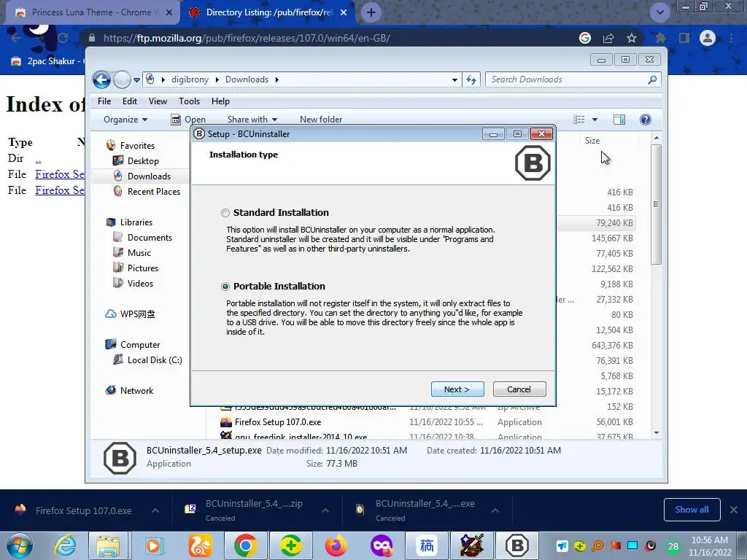Image resolution: width=747 pixels, height=560 pixels.
Task: Click New folder in the toolbar
Action: pyautogui.click(x=321, y=120)
